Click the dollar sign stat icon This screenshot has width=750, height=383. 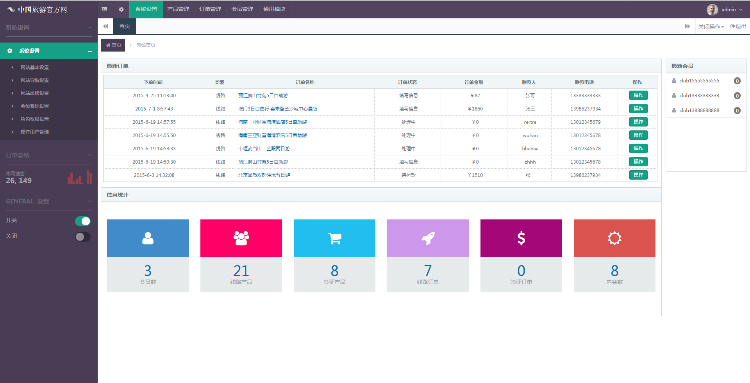[521, 238]
